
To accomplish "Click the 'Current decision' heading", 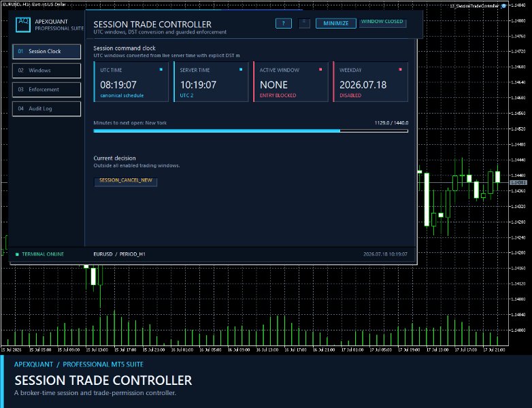I will point(115,158).
